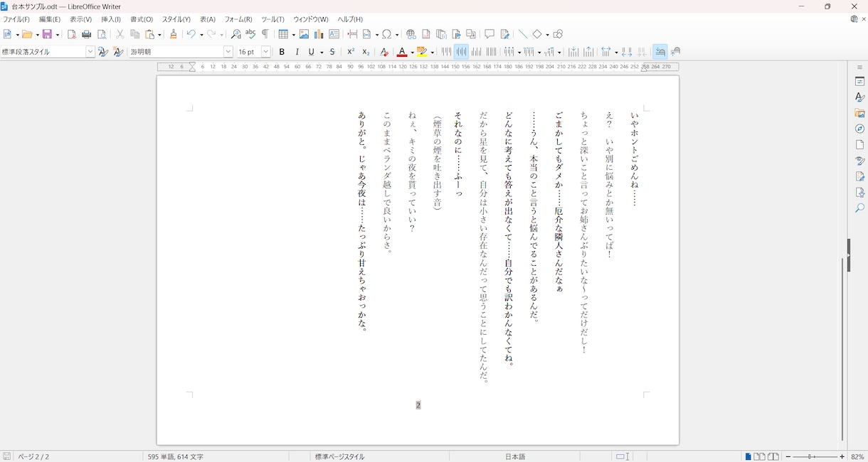Click the 標準ページスタイル status field
This screenshot has height=462, width=868.
[340, 457]
